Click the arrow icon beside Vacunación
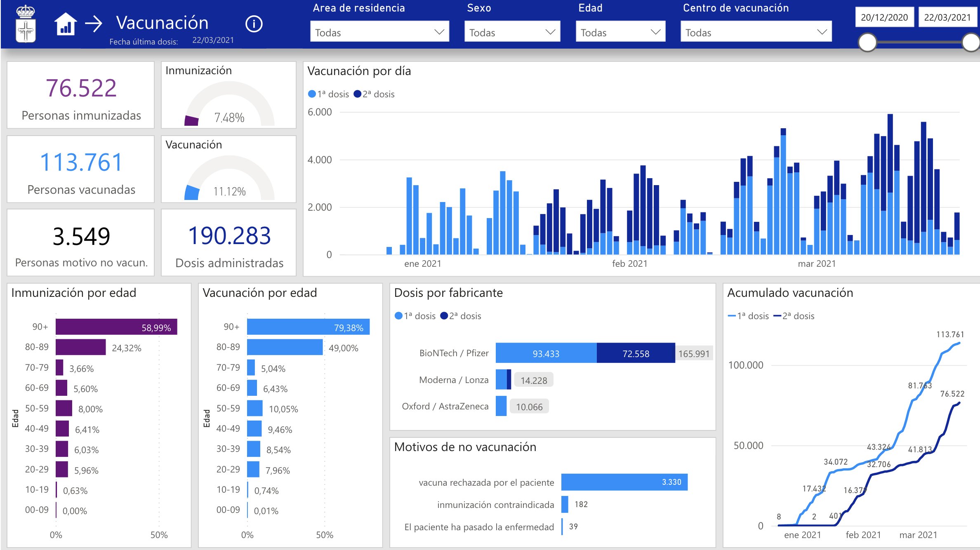980x550 pixels. (94, 24)
